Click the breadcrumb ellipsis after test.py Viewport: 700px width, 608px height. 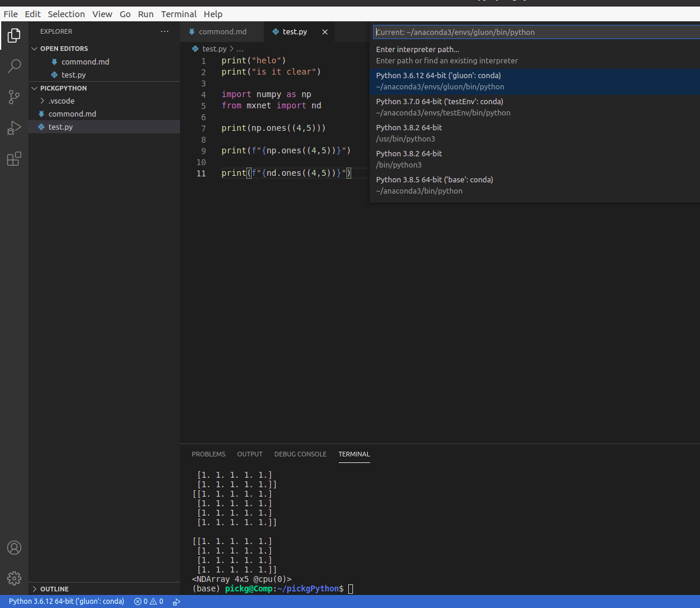(240, 49)
